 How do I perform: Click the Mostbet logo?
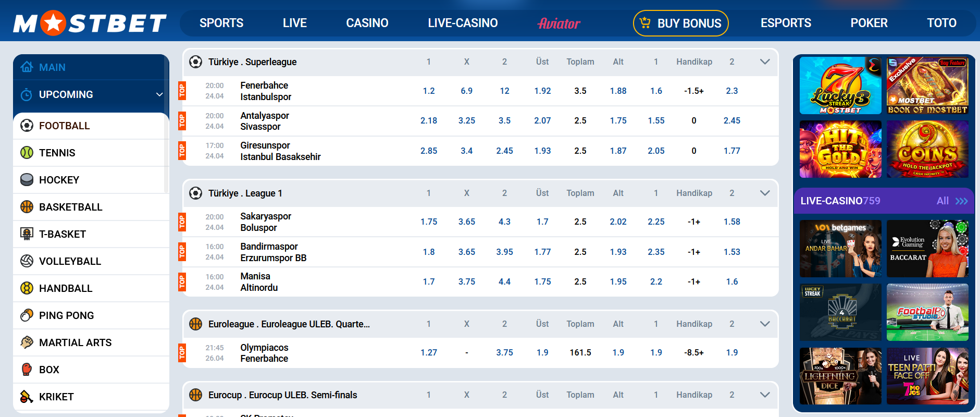tap(90, 23)
